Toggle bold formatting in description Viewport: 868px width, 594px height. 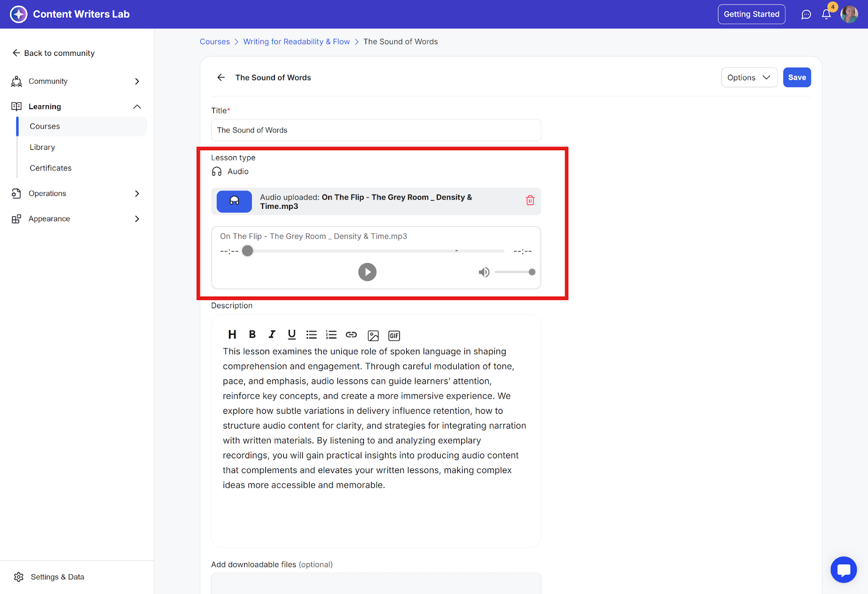click(252, 335)
